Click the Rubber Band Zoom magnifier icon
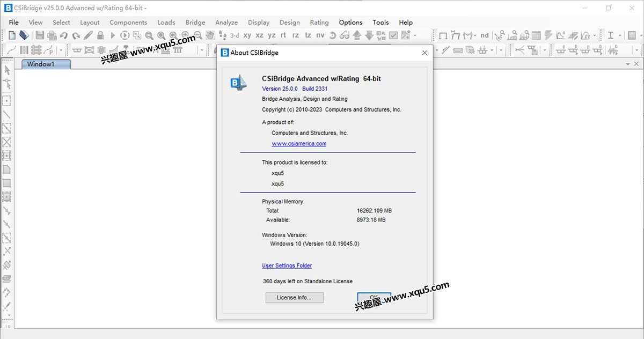 click(x=149, y=35)
